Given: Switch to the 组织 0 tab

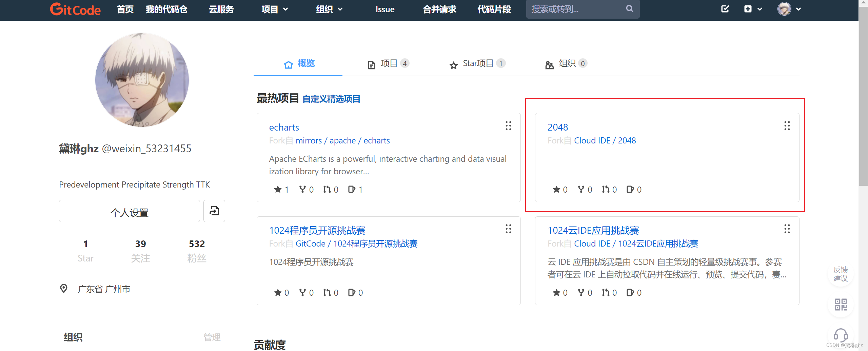Looking at the screenshot, I should point(566,64).
